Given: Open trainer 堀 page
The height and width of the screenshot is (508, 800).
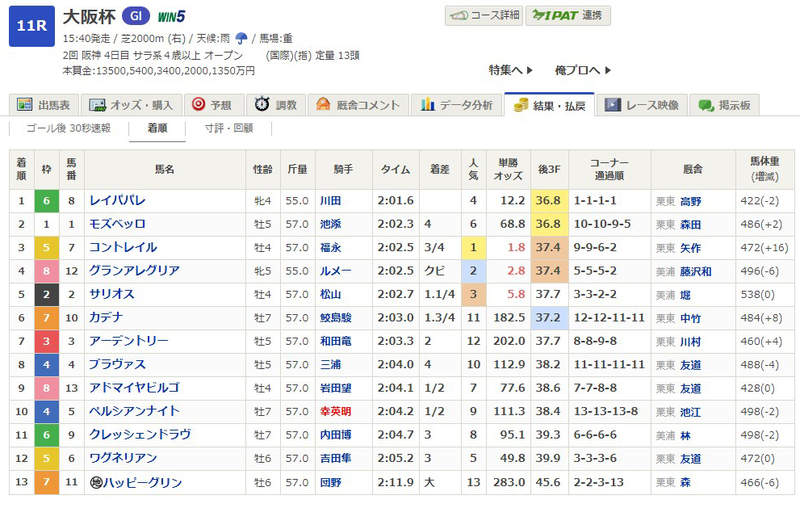Looking at the screenshot, I should (685, 295).
